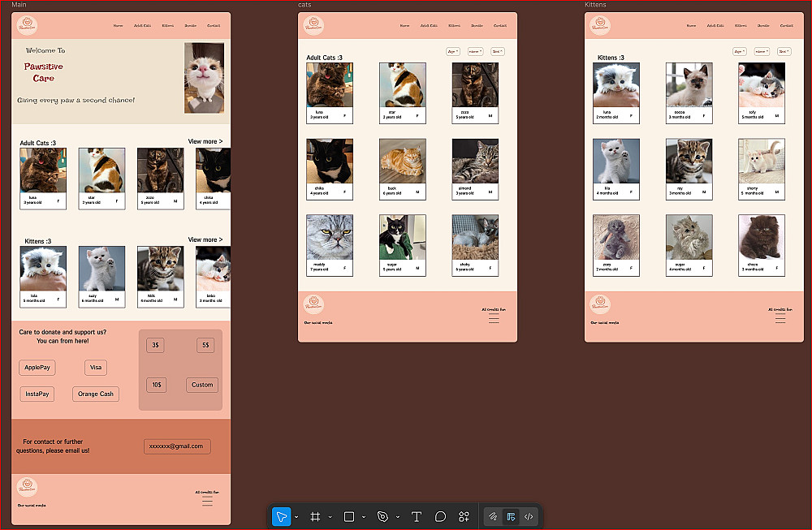
Task: Click the star calico cat card in cats frame
Action: pos(403,93)
